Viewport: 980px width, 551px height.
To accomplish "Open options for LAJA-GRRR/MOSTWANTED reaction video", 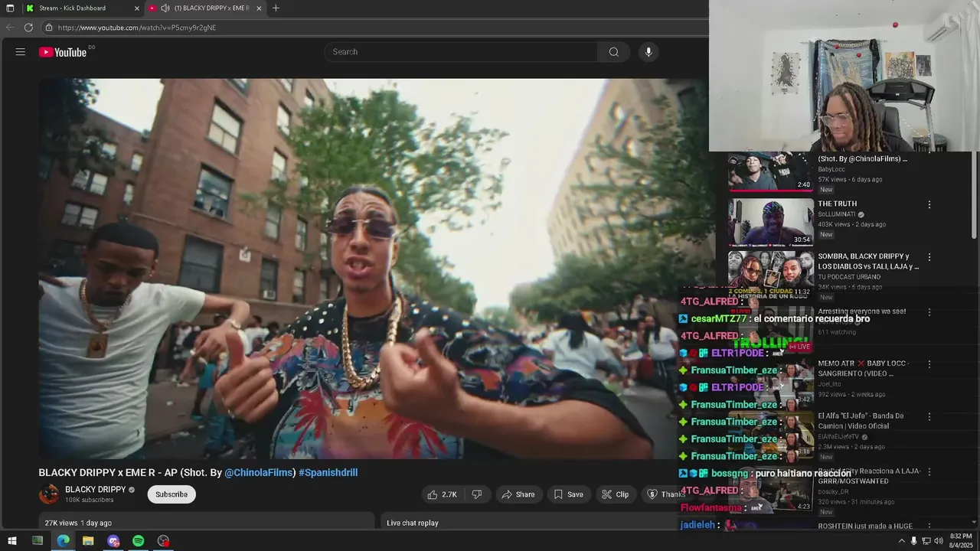I will 929,471.
